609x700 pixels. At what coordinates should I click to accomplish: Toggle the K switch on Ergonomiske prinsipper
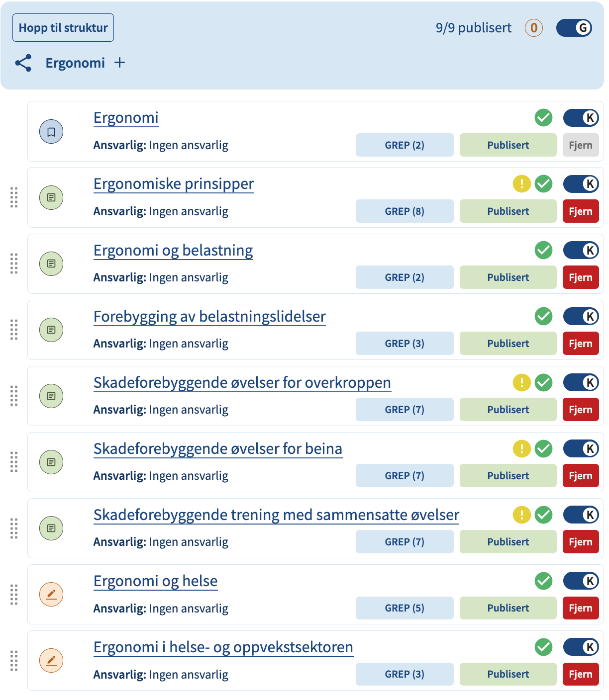point(581,184)
